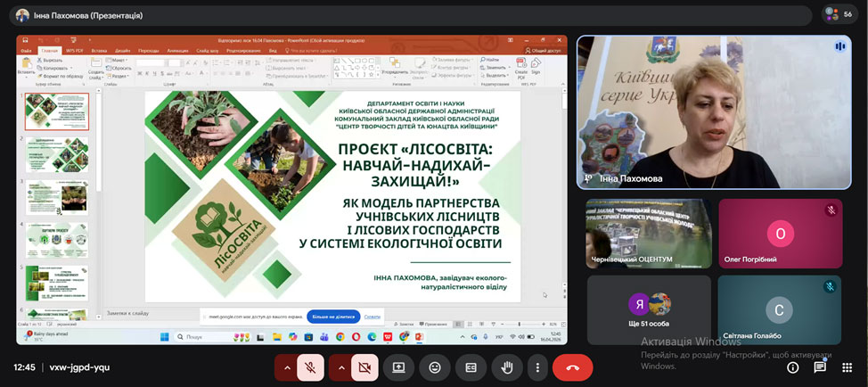This screenshot has width=868, height=387.
Task: Click the present screen icon
Action: pos(398,366)
